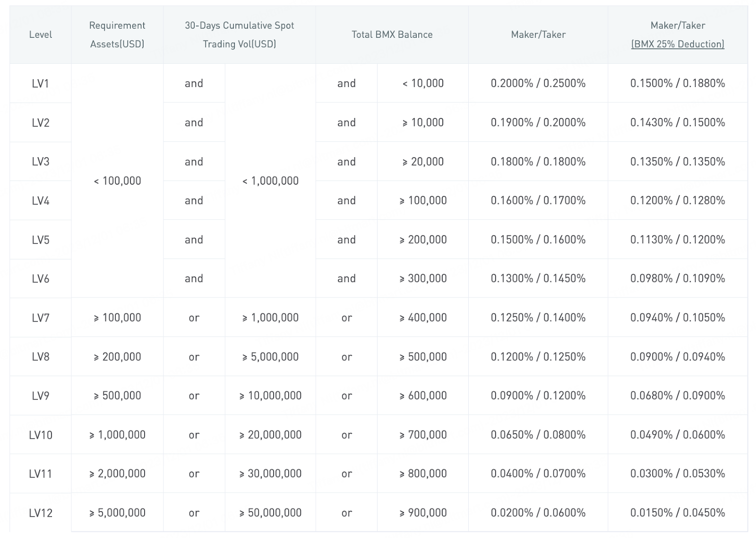Image resolution: width=756 pixels, height=538 pixels.
Task: Select the LV12 row label
Action: (41, 512)
